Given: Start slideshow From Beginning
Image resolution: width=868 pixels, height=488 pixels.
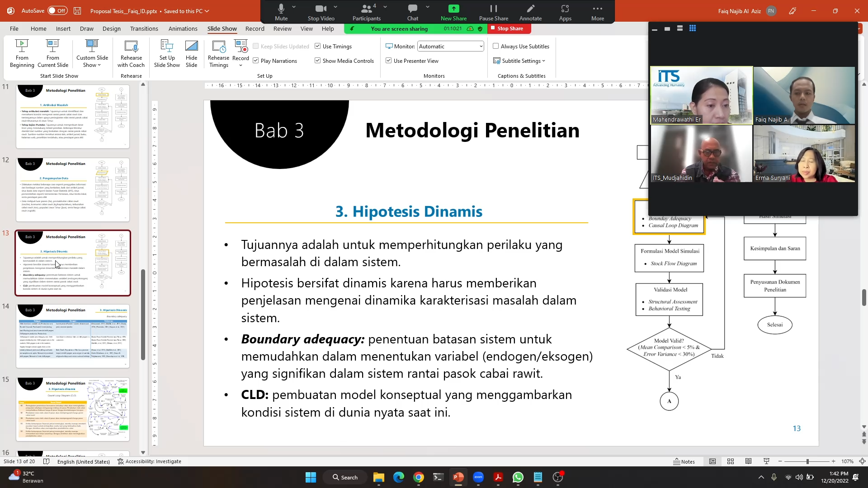Looking at the screenshot, I should 21,53.
